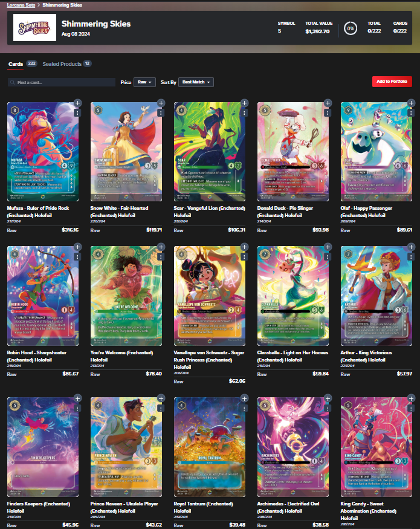The height and width of the screenshot is (529, 420).
Task: Open the Price Raw dropdown
Action: (x=144, y=82)
